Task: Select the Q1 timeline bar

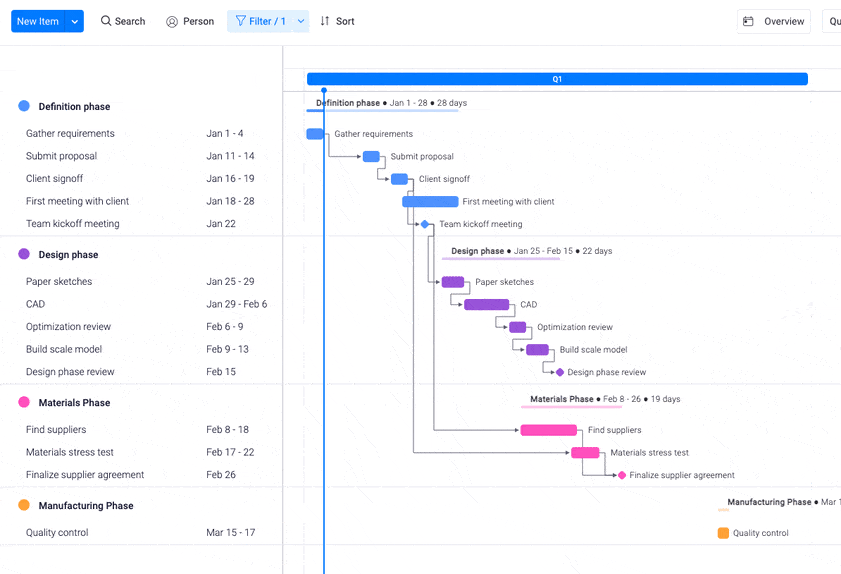Action: [557, 79]
